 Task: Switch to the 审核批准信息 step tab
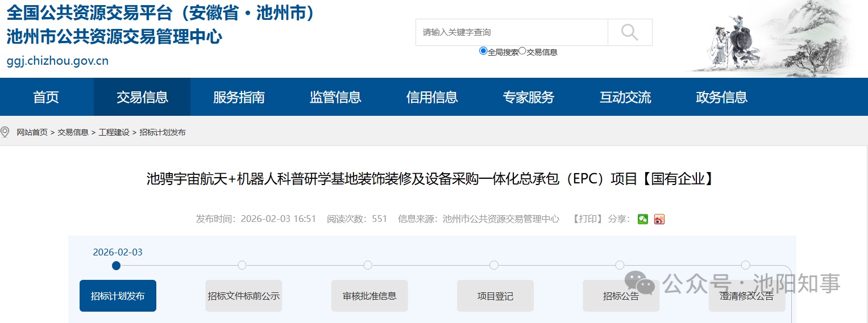pos(369,296)
